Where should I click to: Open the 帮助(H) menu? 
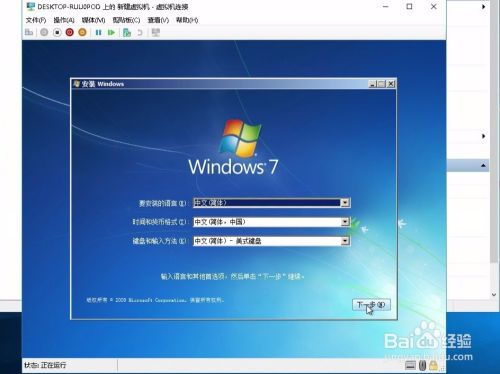[x=187, y=20]
